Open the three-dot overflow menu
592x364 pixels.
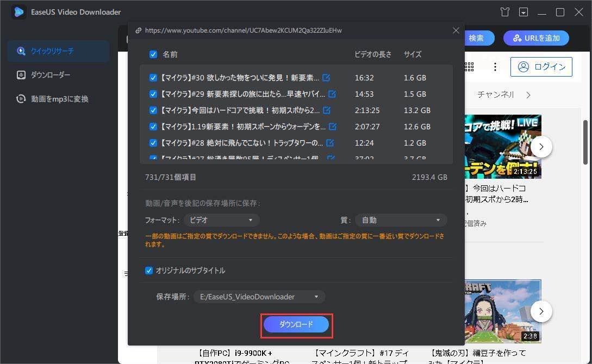[495, 66]
